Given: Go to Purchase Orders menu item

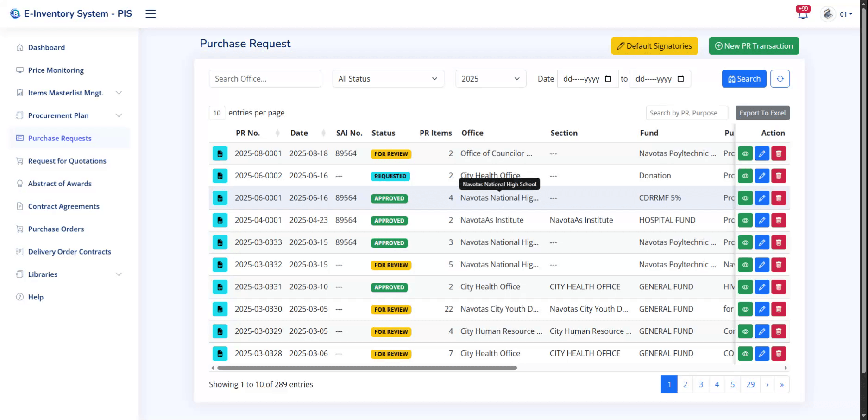Looking at the screenshot, I should pyautogui.click(x=56, y=229).
